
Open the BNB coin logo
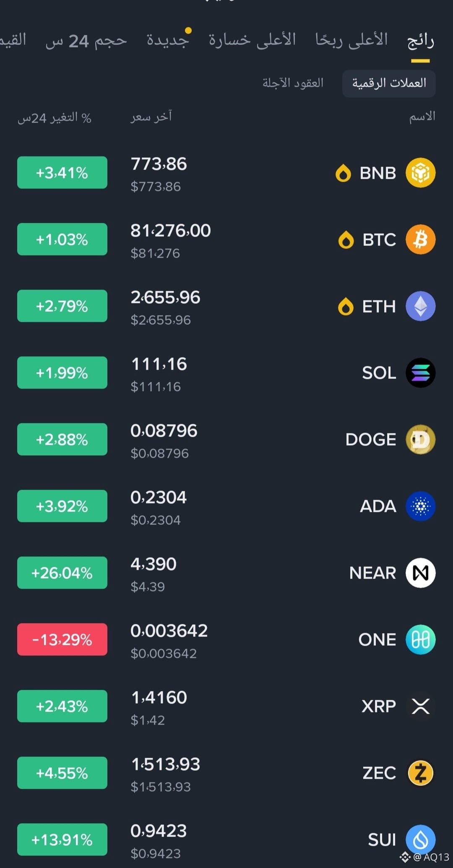coord(420,173)
